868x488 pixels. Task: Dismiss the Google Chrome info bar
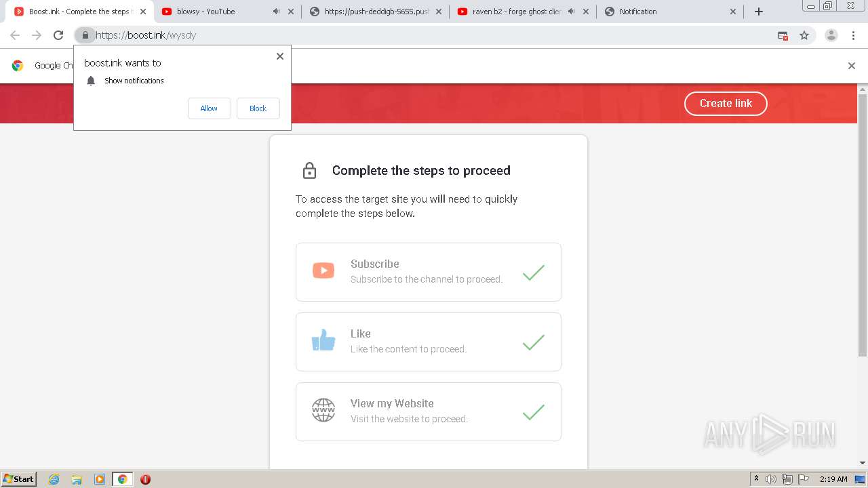[x=852, y=66]
